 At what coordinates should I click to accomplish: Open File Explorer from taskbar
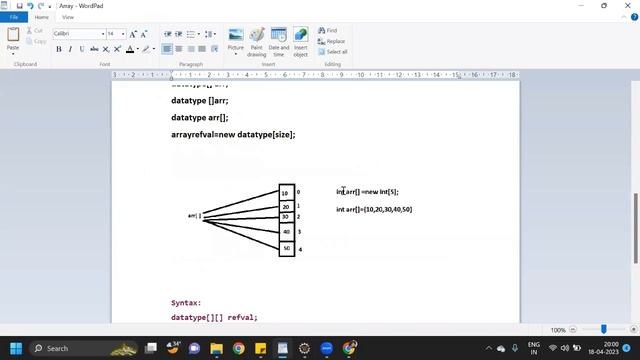pyautogui.click(x=217, y=349)
